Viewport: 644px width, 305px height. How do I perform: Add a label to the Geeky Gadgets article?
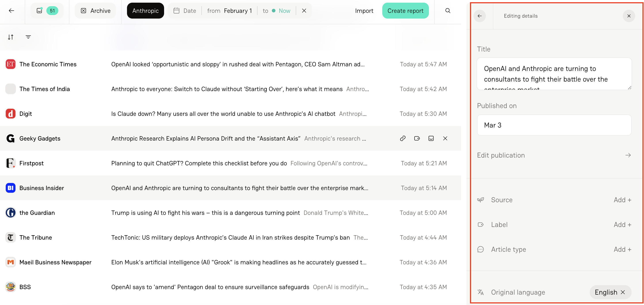417,138
